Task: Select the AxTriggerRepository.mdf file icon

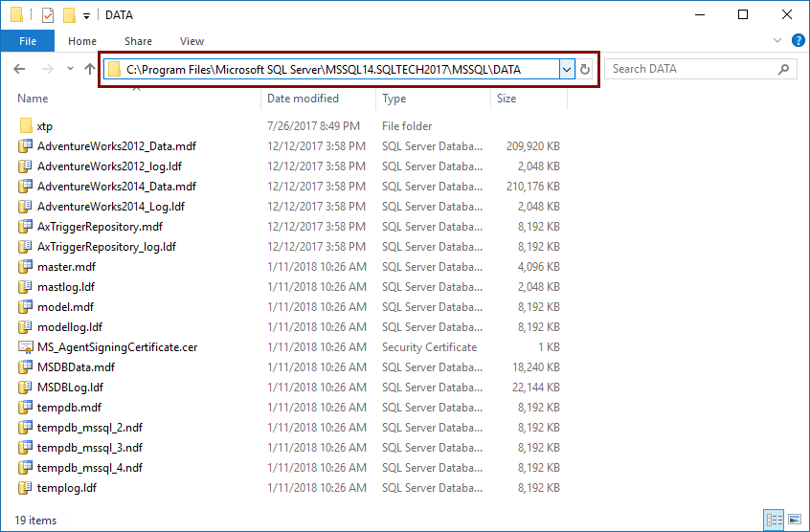Action: click(26, 227)
